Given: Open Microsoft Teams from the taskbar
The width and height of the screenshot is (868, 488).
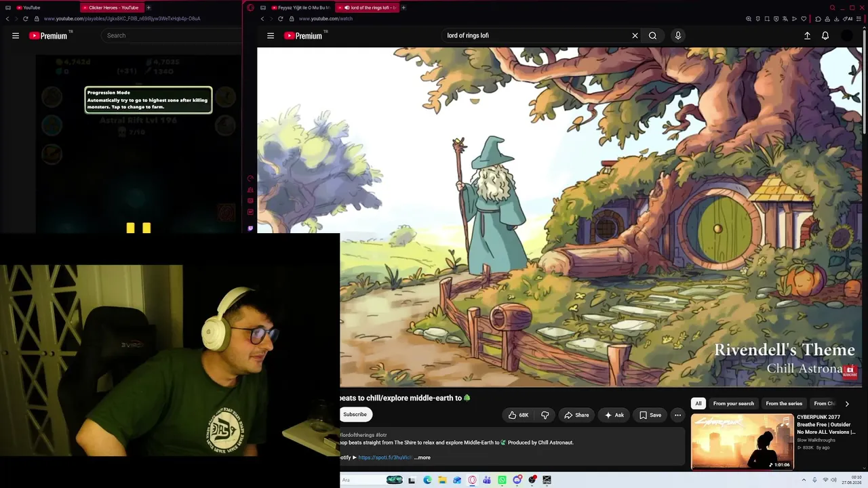Looking at the screenshot, I should pyautogui.click(x=487, y=480).
